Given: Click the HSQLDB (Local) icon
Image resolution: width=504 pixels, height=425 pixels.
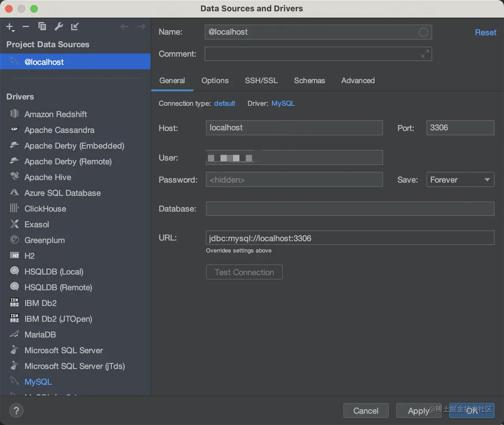Looking at the screenshot, I should pos(15,271).
